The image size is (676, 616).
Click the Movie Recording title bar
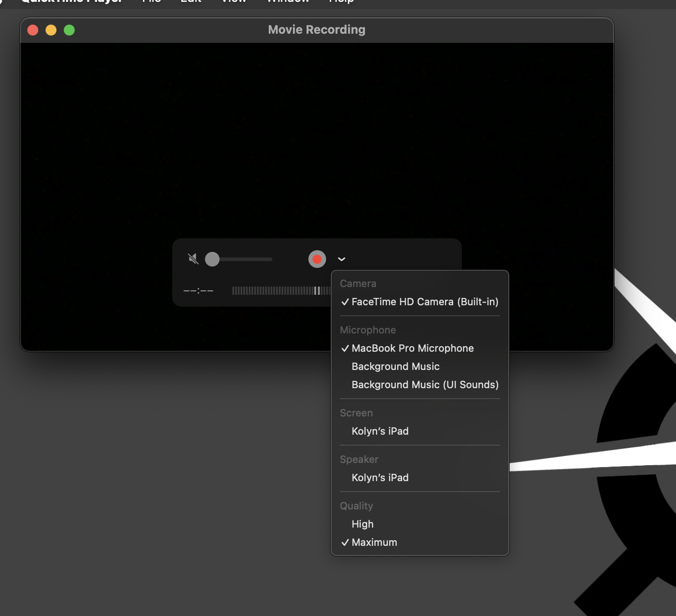point(317,30)
